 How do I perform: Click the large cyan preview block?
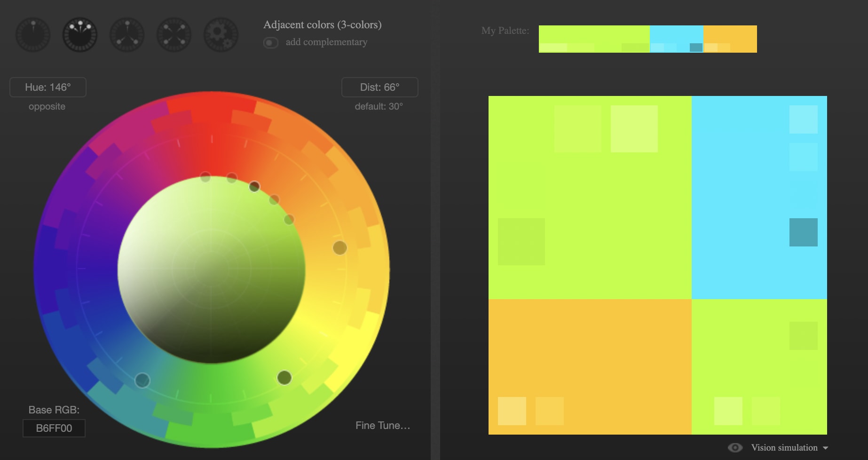coord(759,198)
